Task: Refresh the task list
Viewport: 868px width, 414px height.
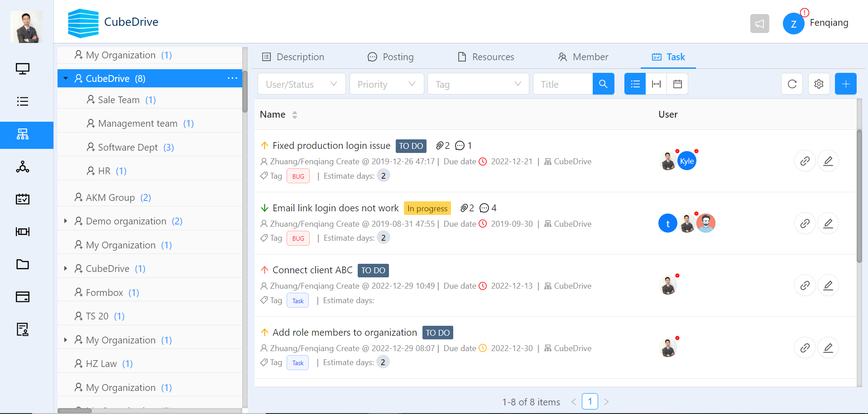Action: click(792, 84)
